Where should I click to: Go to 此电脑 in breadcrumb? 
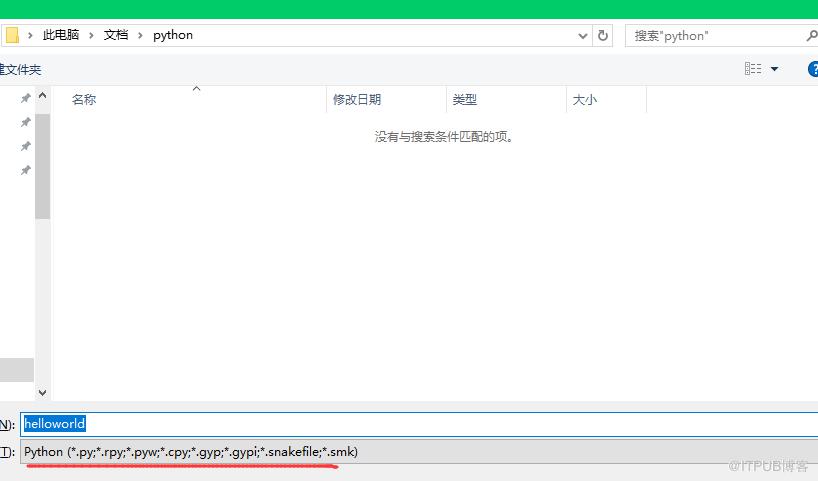(61, 35)
